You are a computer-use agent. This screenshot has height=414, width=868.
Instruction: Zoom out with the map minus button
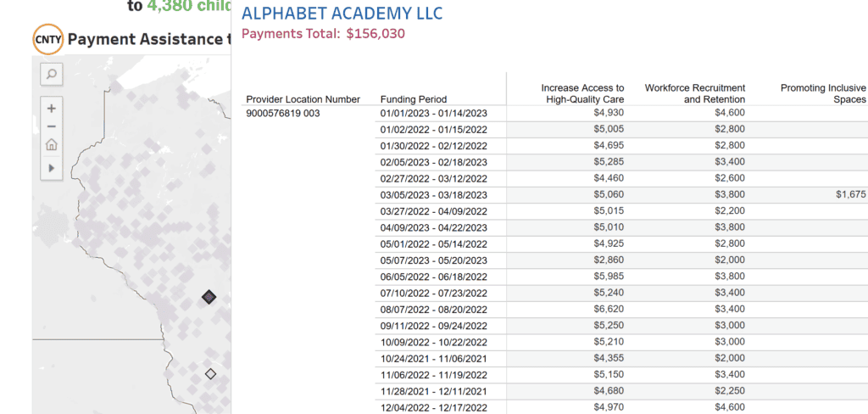(52, 126)
